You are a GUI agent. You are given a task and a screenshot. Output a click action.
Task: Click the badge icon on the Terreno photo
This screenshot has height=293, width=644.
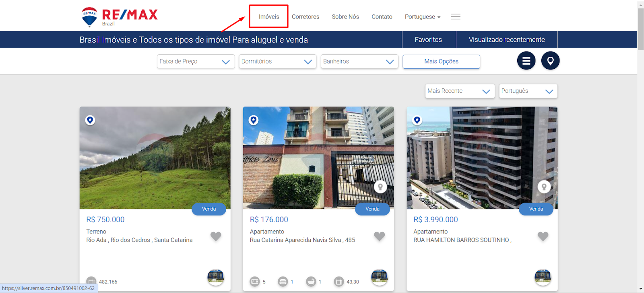(x=90, y=120)
